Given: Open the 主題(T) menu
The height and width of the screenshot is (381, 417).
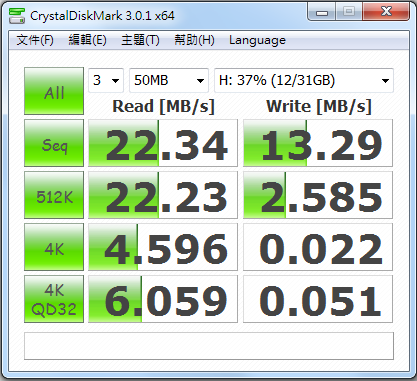Looking at the screenshot, I should (140, 40).
